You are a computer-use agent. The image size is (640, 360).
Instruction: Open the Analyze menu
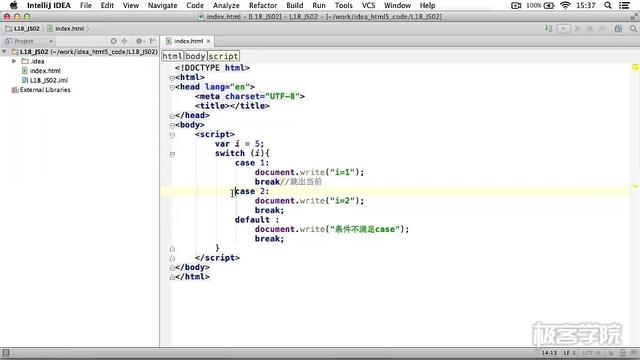coord(226,5)
